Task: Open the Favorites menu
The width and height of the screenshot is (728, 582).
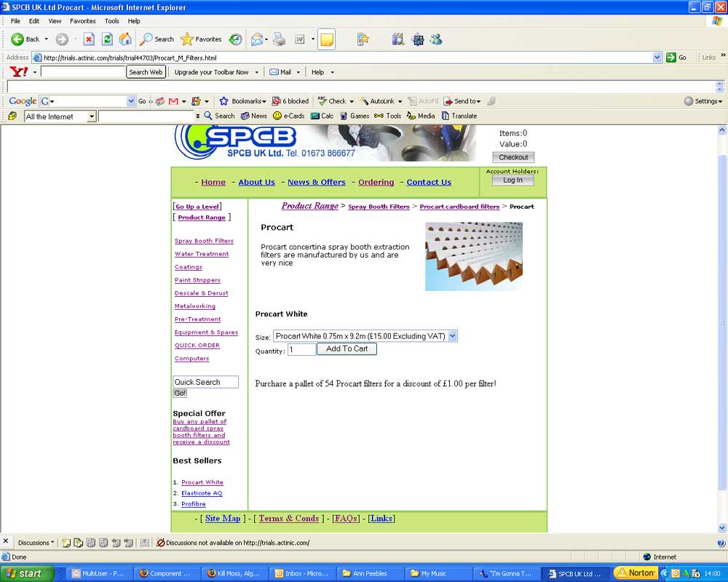Action: (82, 21)
